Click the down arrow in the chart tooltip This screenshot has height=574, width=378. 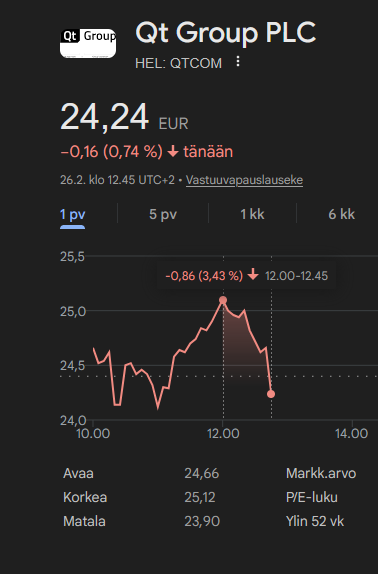[x=253, y=274]
